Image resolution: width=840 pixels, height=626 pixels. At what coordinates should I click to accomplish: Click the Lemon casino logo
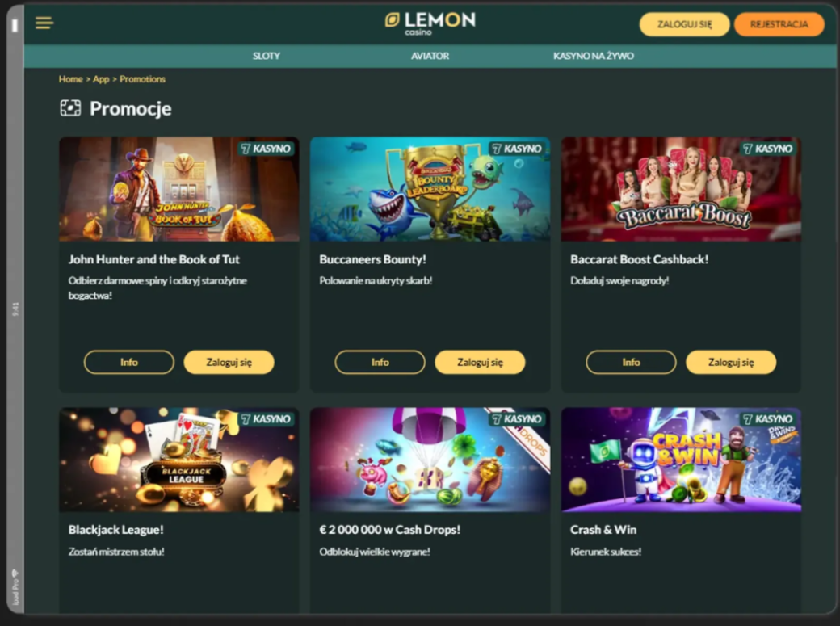pos(430,23)
